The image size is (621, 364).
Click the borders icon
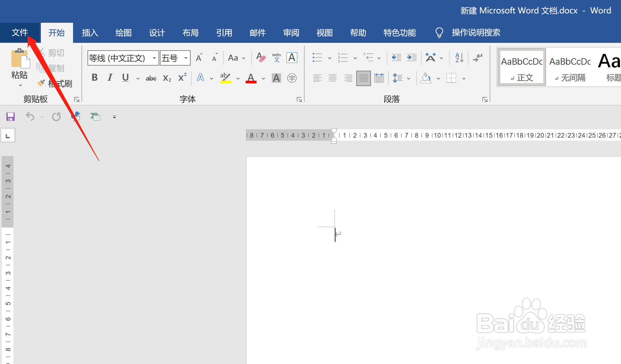[x=451, y=78]
